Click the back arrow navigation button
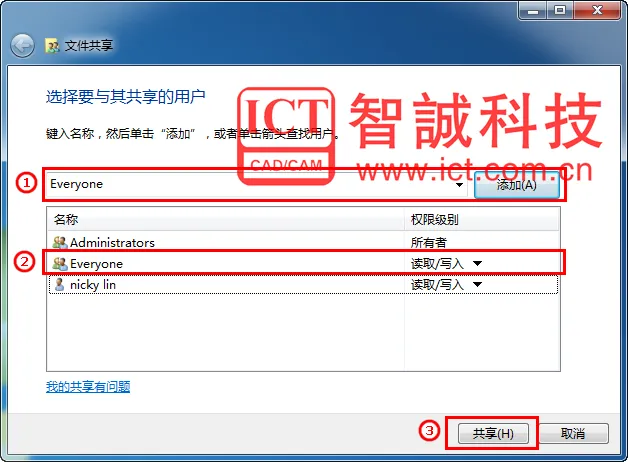The height and width of the screenshot is (462, 628). tap(22, 46)
